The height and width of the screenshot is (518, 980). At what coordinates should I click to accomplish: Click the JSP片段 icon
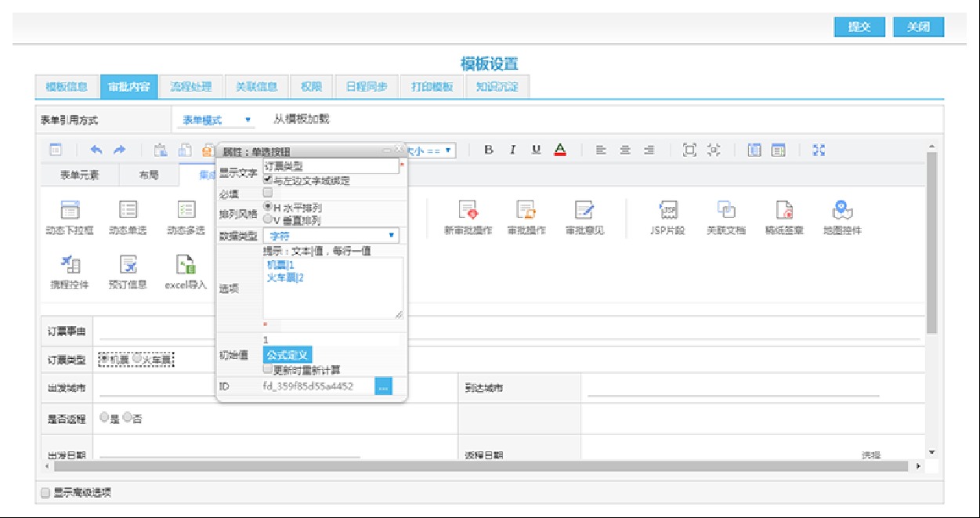[667, 210]
